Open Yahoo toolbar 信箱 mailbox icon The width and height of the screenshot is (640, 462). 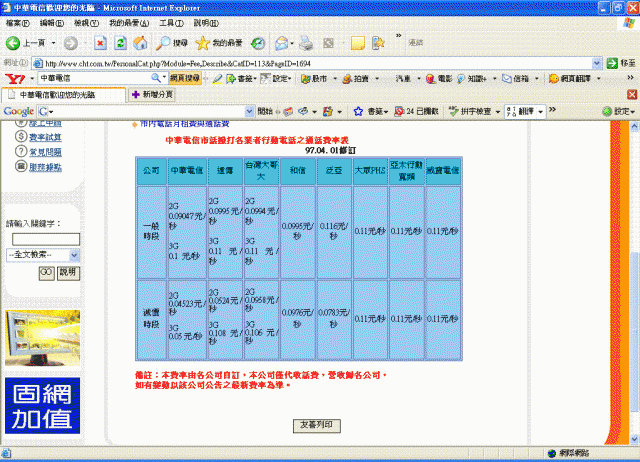point(507,78)
